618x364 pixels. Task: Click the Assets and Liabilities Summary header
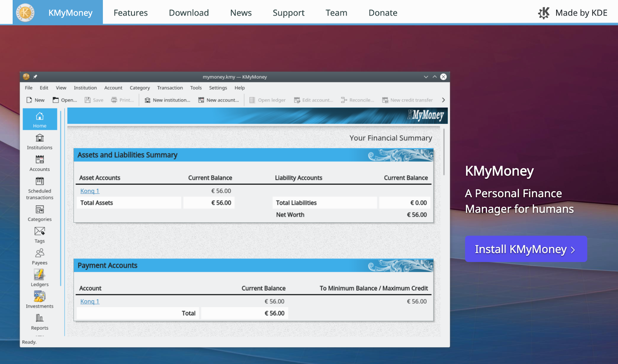[x=254, y=155]
